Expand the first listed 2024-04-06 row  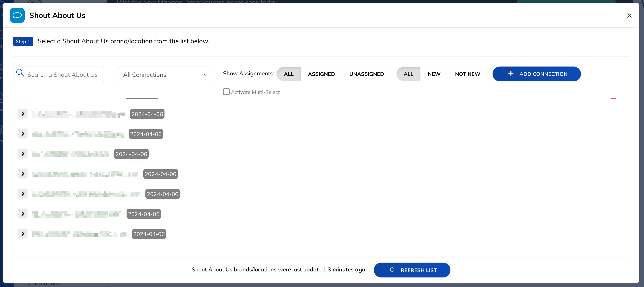(23, 114)
